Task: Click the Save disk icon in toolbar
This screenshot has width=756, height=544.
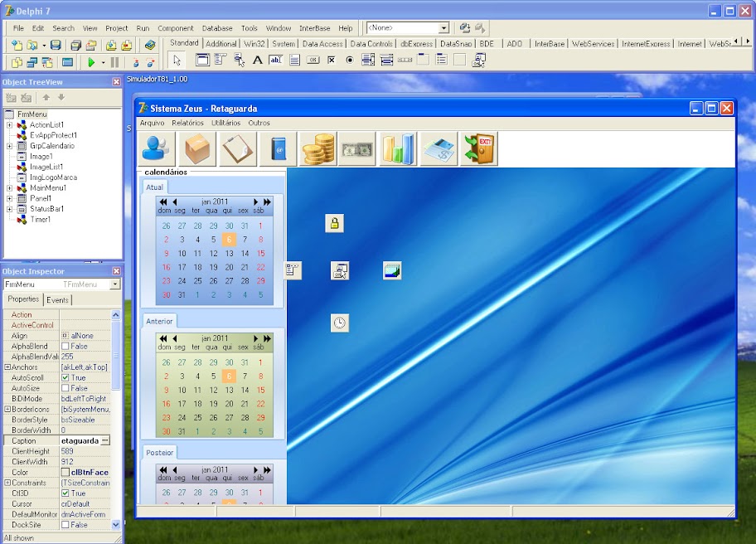Action: (56, 46)
